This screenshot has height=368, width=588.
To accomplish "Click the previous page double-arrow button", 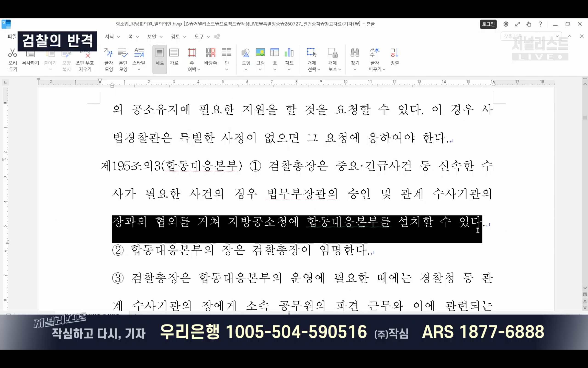I will [x=585, y=301].
